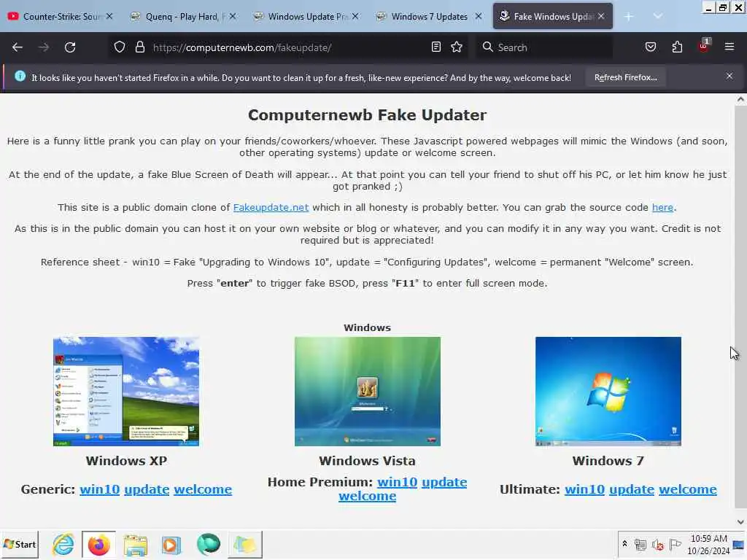
Task: Open a new tab with the plus button
Action: click(x=628, y=17)
